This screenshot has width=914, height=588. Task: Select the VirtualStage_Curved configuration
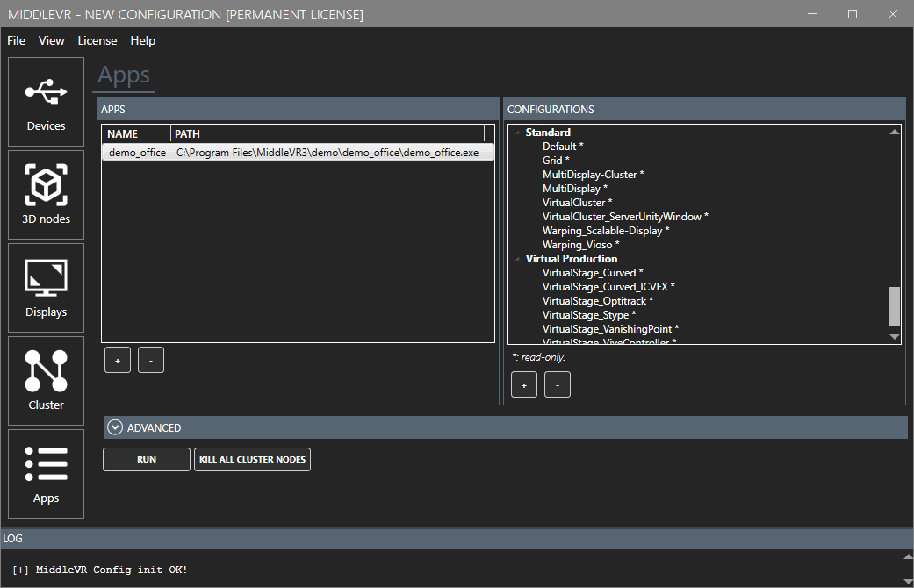click(593, 273)
